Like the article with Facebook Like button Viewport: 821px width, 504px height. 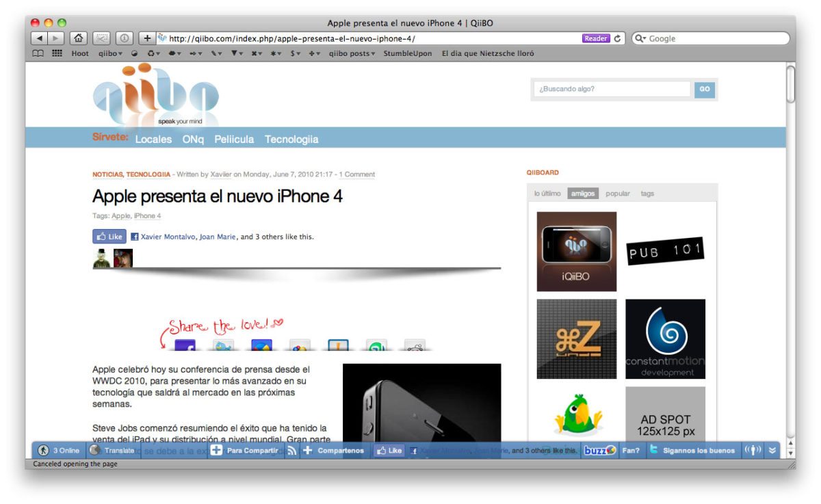point(109,237)
